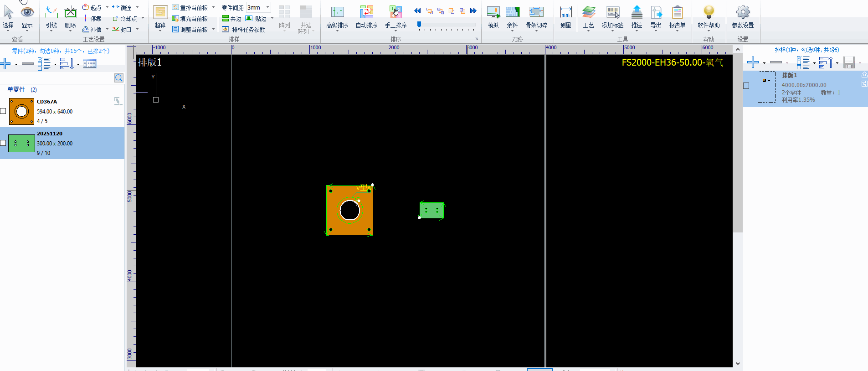Click the 填充当前板 button
The image size is (868, 371).
(x=190, y=19)
